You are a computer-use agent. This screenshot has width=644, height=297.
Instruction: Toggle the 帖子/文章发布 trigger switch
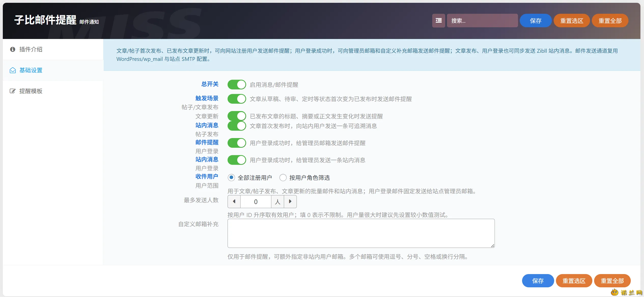237,99
